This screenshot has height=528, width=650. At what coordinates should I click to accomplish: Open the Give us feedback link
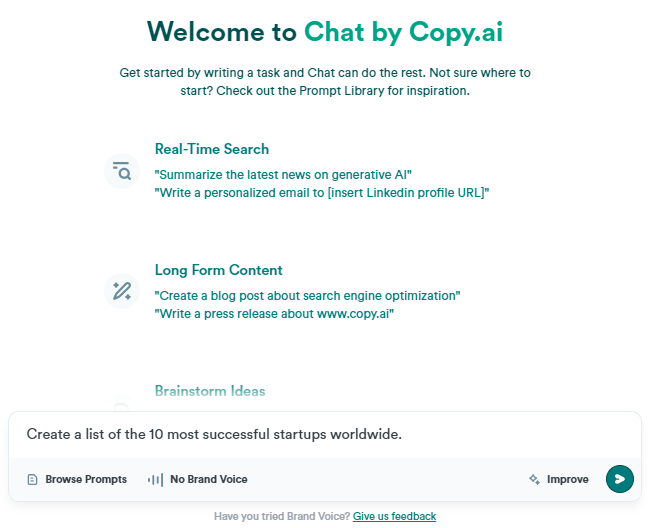click(x=394, y=516)
